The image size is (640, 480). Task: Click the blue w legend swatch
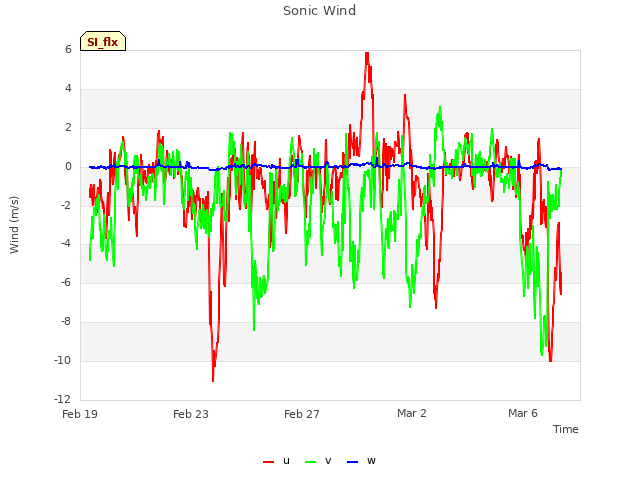353,462
